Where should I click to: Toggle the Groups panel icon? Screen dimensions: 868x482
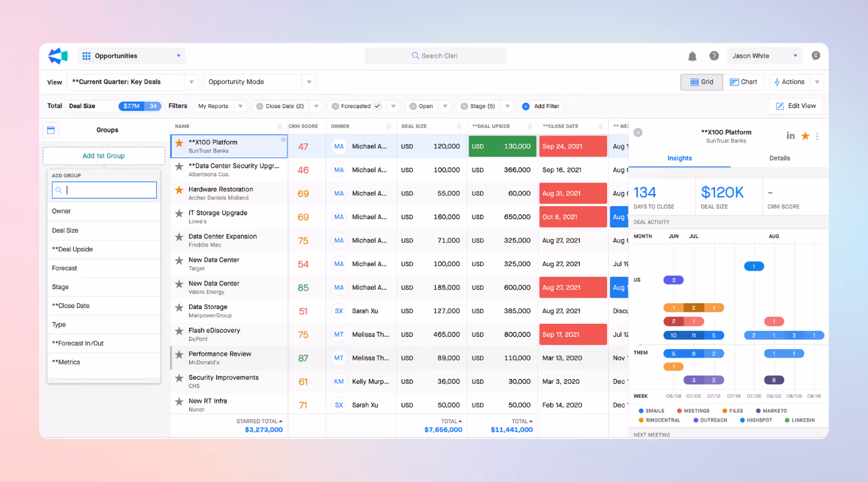pos(51,130)
